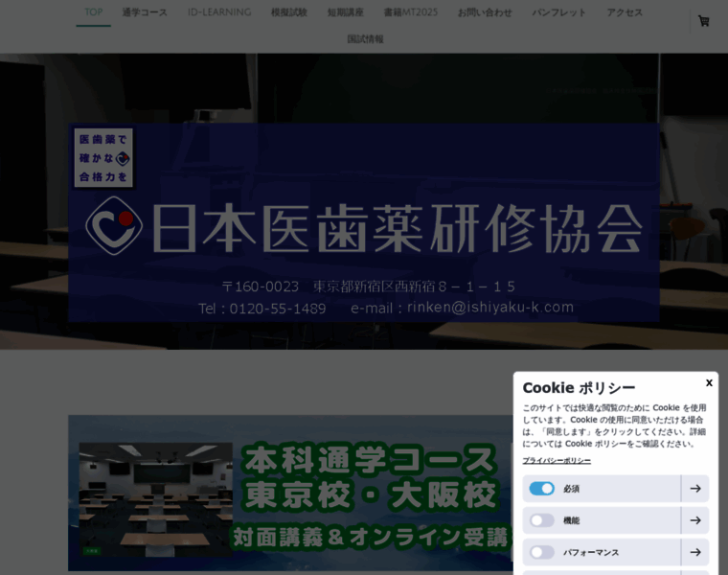Go to the 模擬試験 page
Viewport: 728px width, 575px height.
tap(289, 12)
